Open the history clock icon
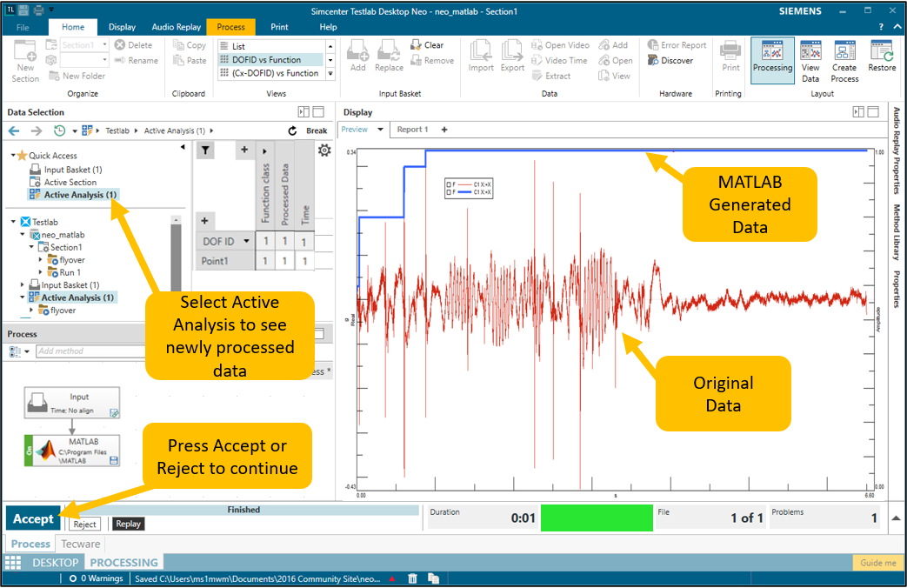Screen dimensions: 907x588 click(59, 130)
